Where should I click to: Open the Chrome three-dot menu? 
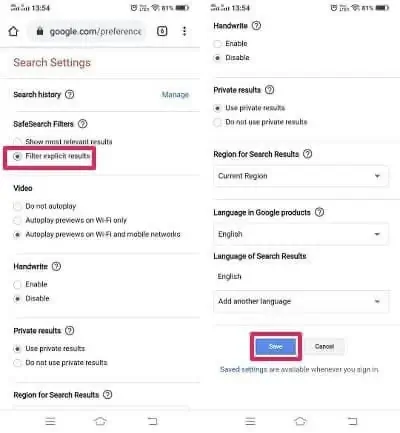[184, 31]
